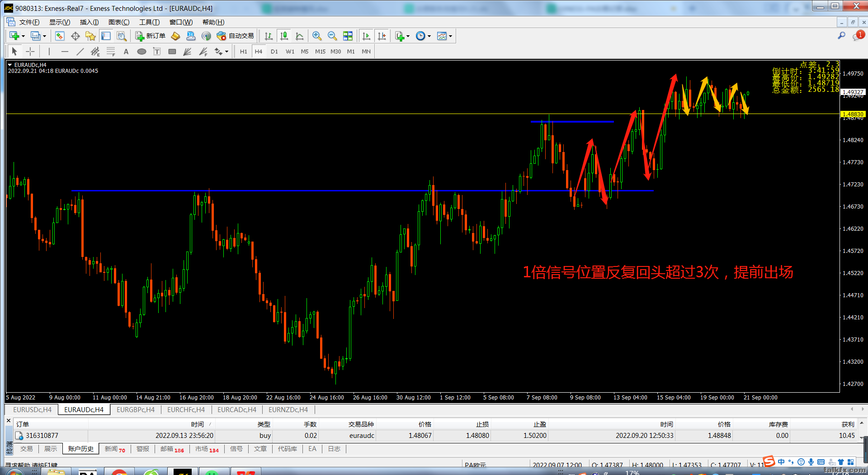868x475 pixels.
Task: Open the 交易 terminal tab
Action: tap(26, 449)
